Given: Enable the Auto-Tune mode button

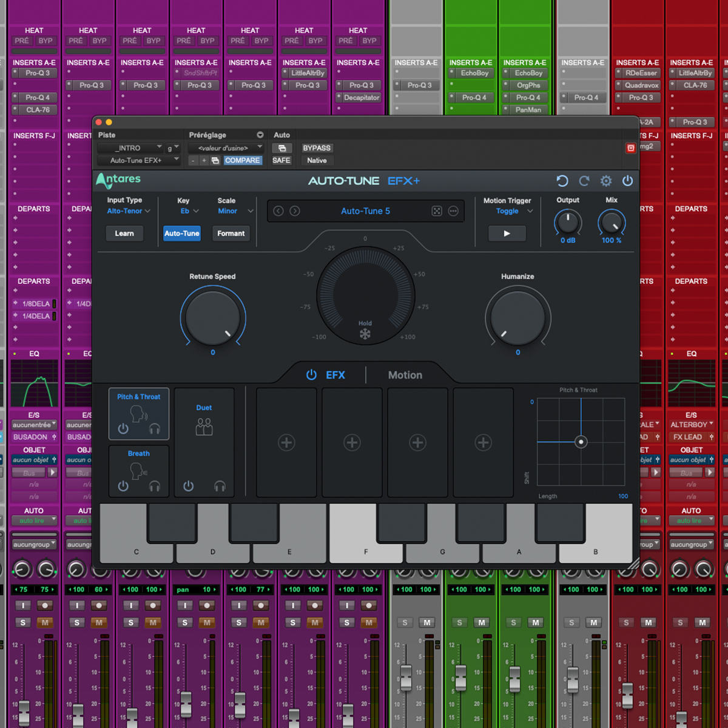Looking at the screenshot, I should (x=182, y=234).
